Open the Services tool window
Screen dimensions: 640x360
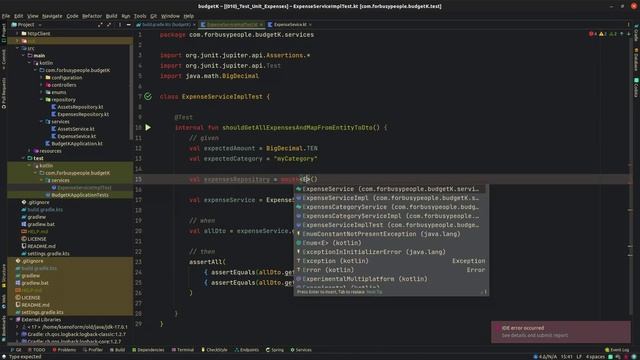tap(301, 350)
